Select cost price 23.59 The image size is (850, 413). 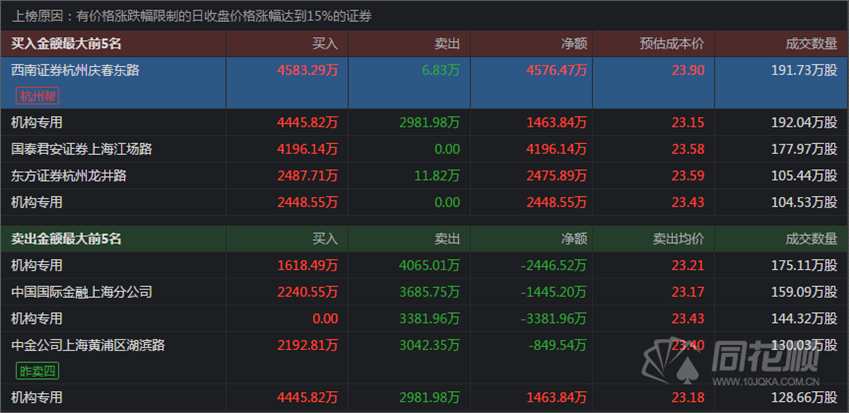pyautogui.click(x=688, y=176)
